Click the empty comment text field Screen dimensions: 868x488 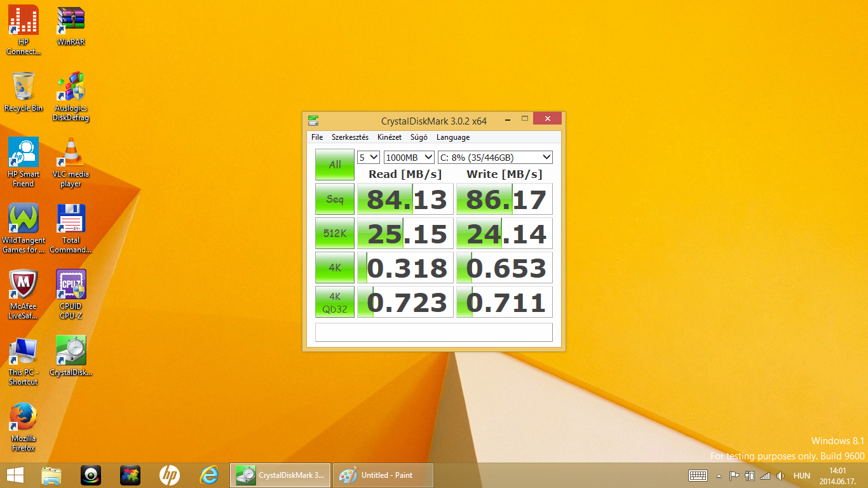click(x=433, y=332)
